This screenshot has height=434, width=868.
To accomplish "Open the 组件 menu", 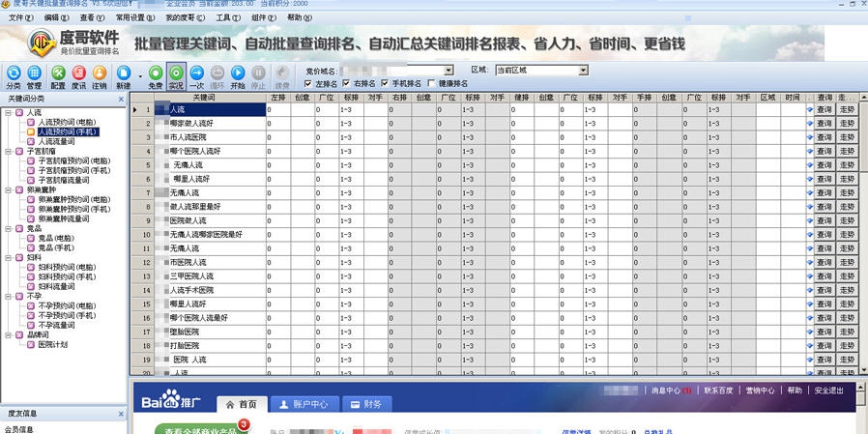I will point(264,17).
